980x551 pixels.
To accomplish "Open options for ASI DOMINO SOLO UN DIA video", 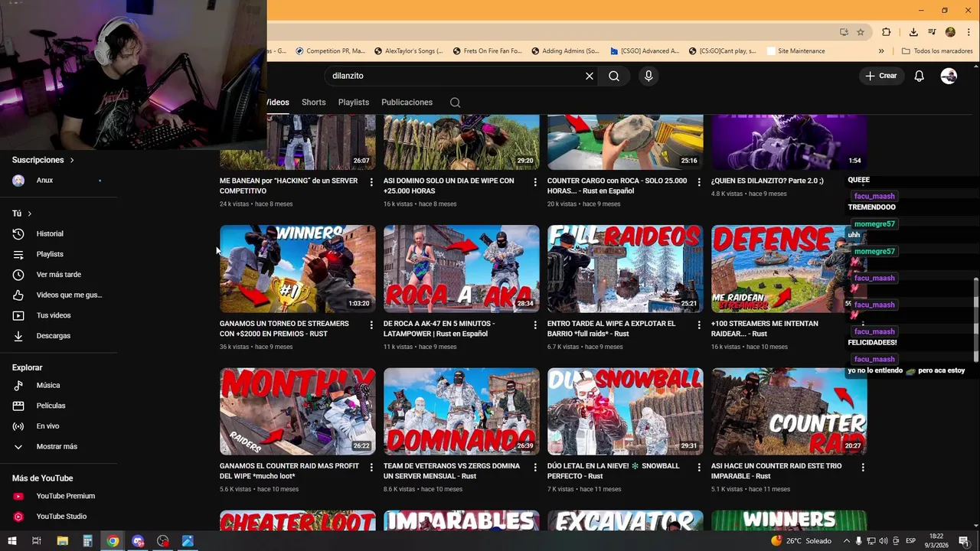I will coord(535,182).
